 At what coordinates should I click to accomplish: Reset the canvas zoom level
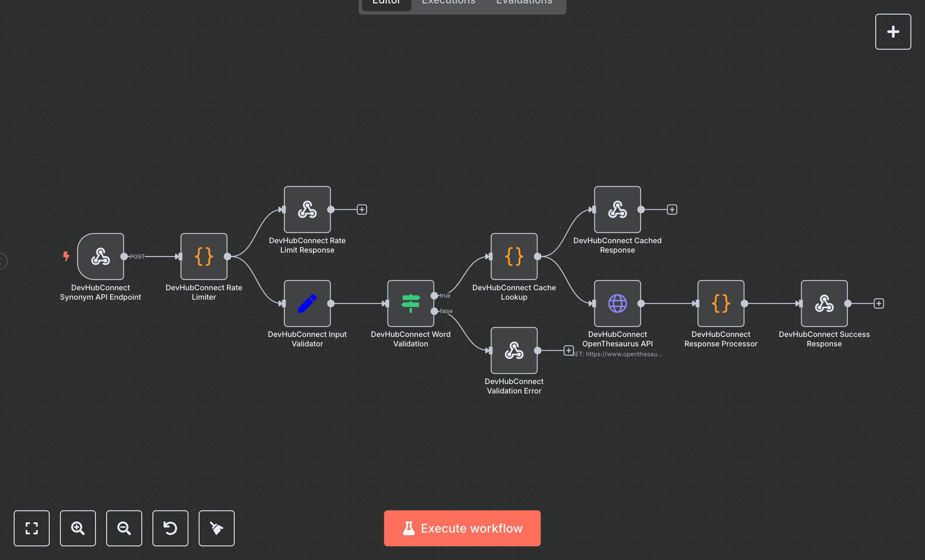tap(170, 528)
